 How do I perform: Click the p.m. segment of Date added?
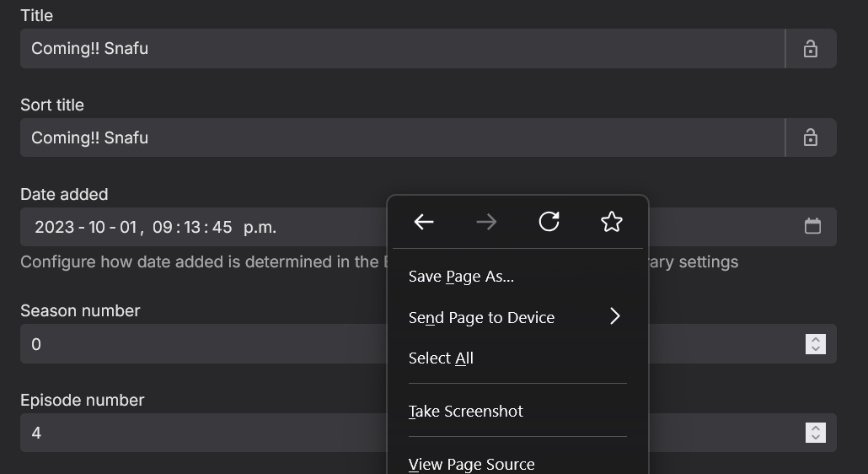(x=260, y=227)
